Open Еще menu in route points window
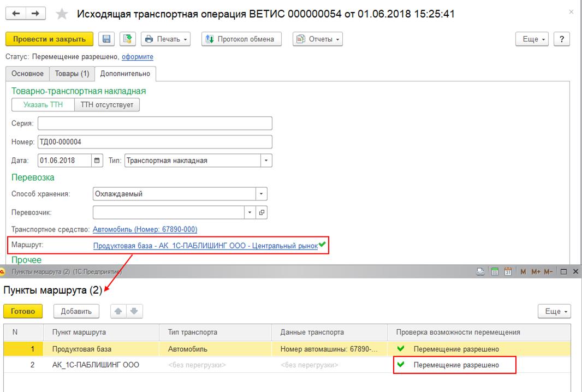This screenshot has width=582, height=392. [554, 311]
